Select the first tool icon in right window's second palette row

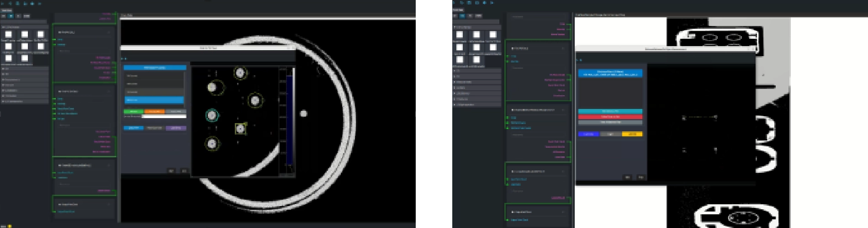[x=460, y=47]
